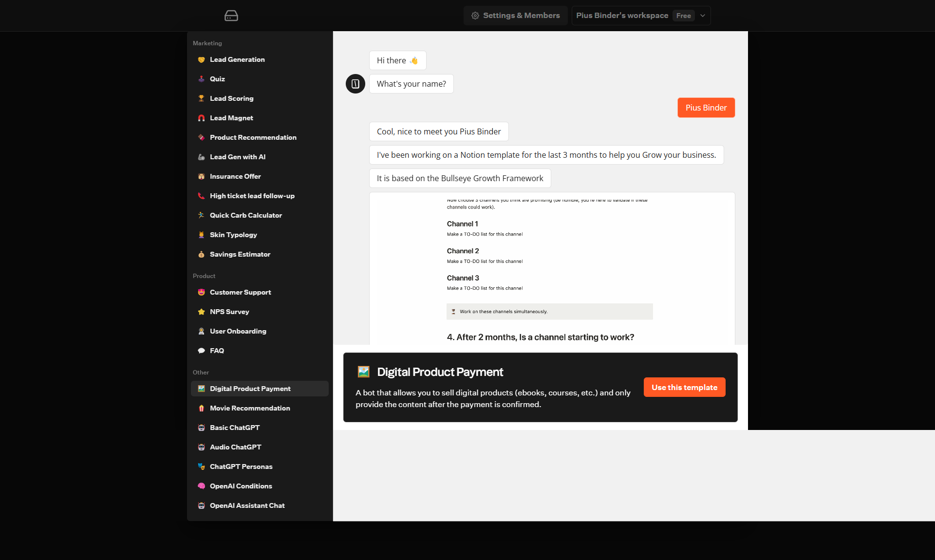This screenshot has height=560, width=935.
Task: Click the Lead Generation handshake icon
Action: 201,59
